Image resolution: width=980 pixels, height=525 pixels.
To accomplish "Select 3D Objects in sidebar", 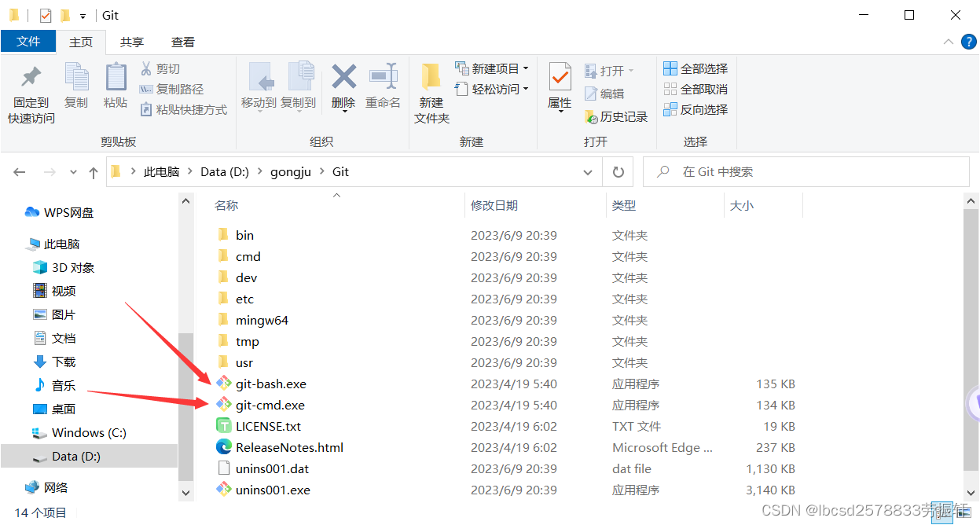I will pyautogui.click(x=64, y=268).
